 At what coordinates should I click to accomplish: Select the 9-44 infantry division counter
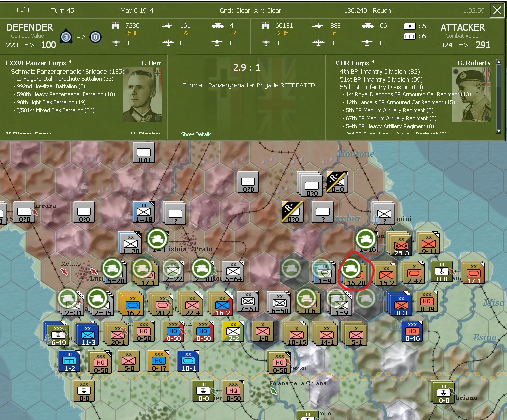pyautogui.click(x=428, y=244)
